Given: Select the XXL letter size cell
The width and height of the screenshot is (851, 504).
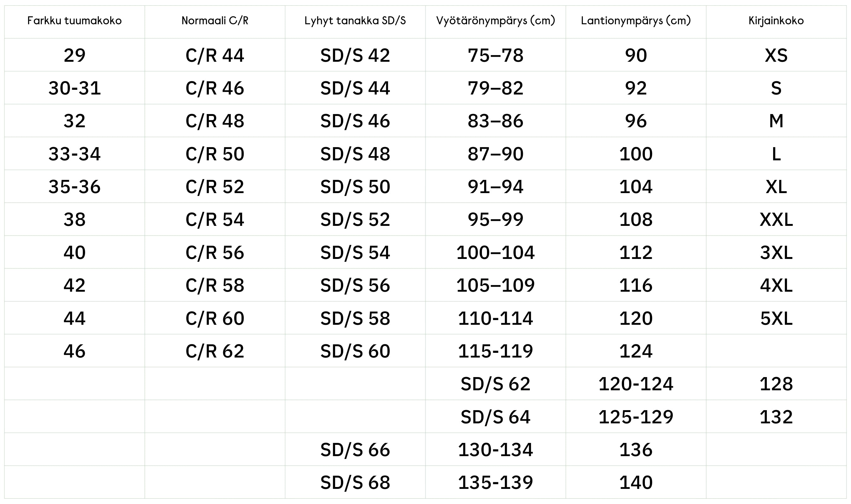Looking at the screenshot, I should [776, 219].
